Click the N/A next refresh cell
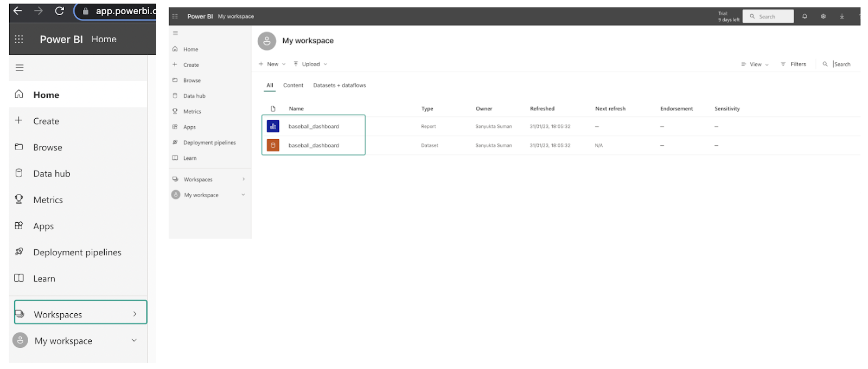This screenshot has width=868, height=369. 599,145
